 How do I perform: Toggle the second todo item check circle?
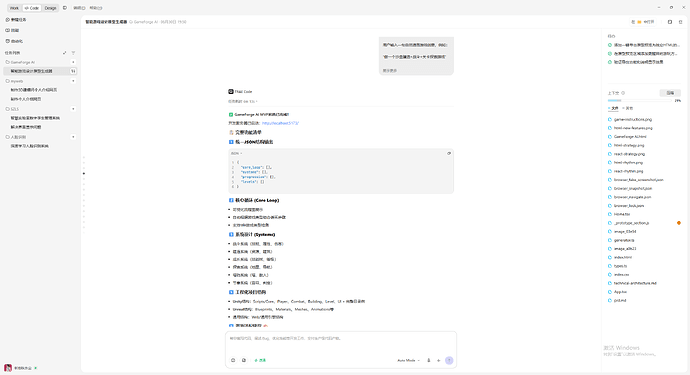click(x=610, y=53)
